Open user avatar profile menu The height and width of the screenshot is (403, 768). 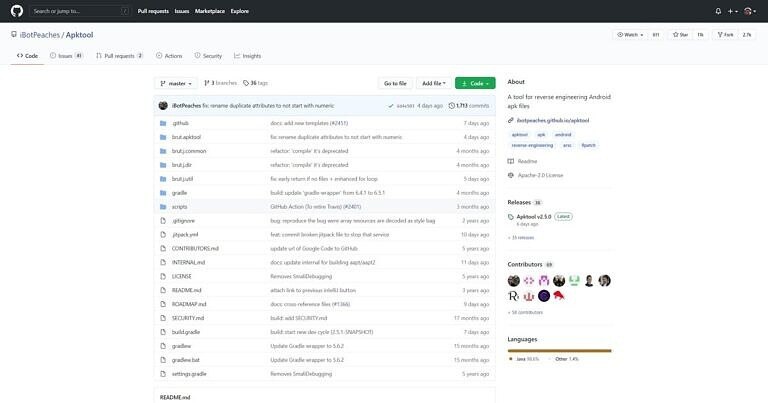coord(749,11)
